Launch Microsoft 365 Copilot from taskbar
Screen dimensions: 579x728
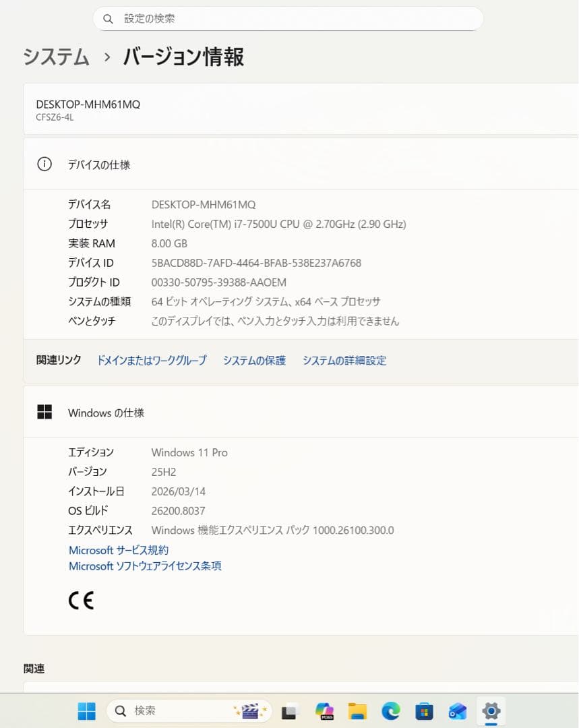point(324,710)
